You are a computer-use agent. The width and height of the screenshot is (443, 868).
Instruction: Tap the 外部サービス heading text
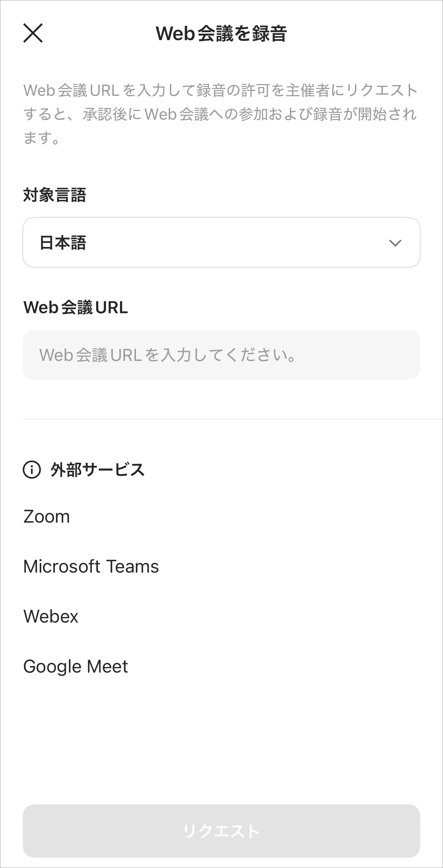coord(98,470)
